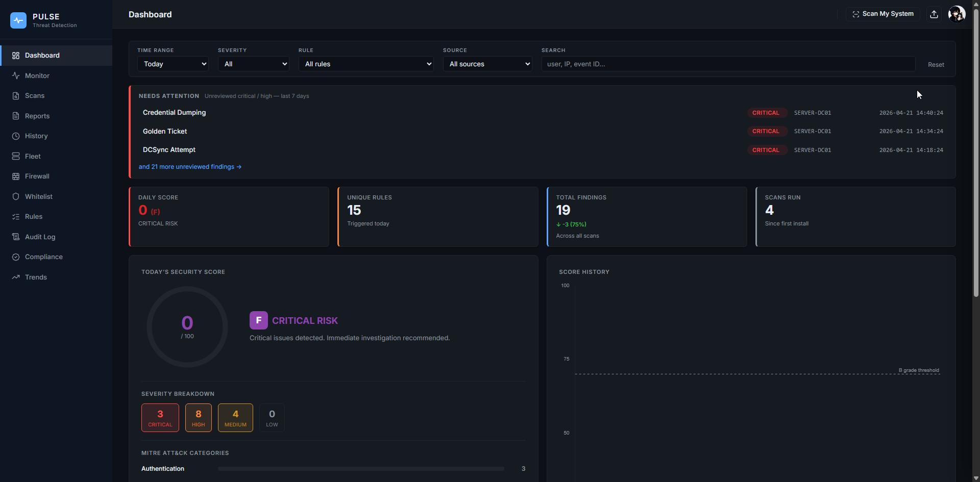Click the Pulse logo icon
This screenshot has width=980, height=482.
[18, 20]
